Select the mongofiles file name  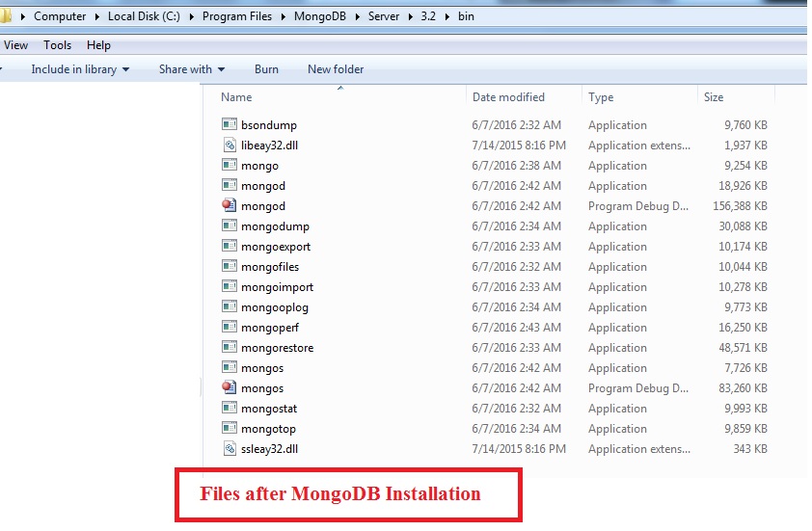coord(270,267)
